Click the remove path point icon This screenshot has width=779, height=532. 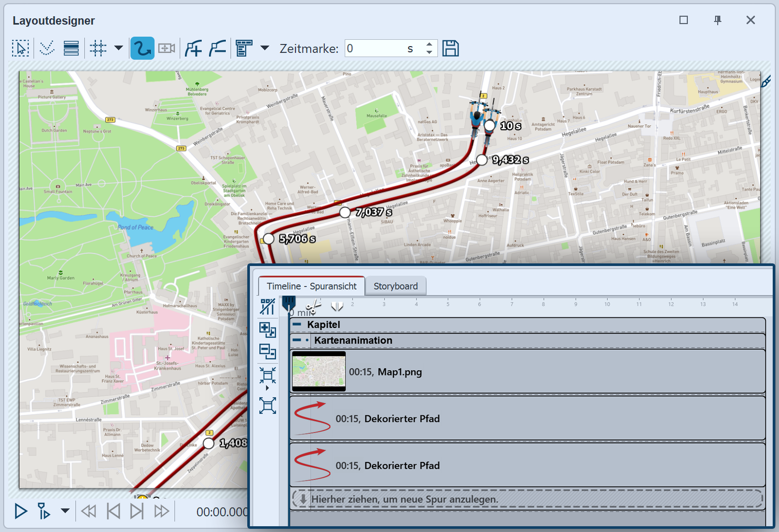[x=217, y=48]
